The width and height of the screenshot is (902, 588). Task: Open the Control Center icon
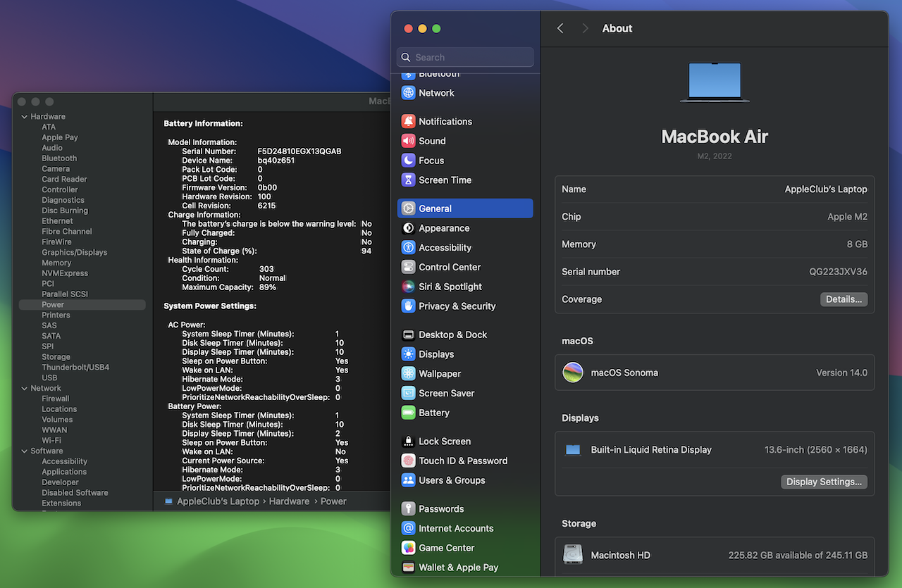(x=408, y=268)
